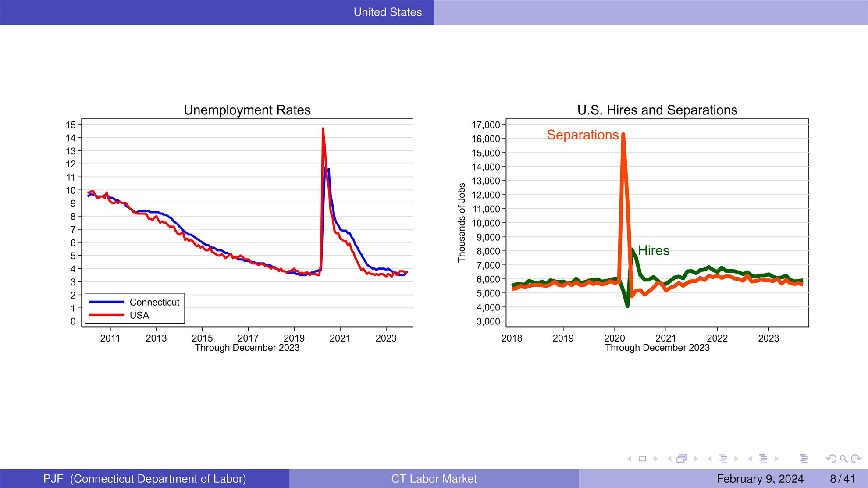Click the 0 y-axis label
This screenshot has height=488, width=868.
[x=73, y=321]
